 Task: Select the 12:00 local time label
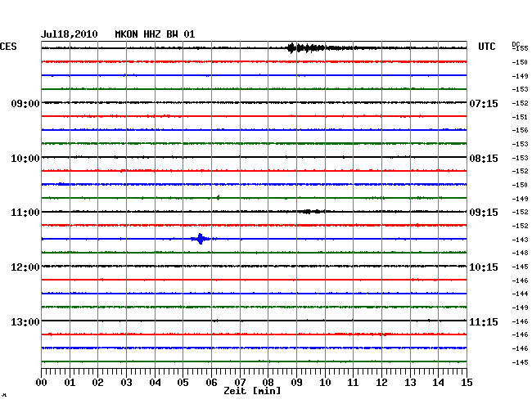25,267
